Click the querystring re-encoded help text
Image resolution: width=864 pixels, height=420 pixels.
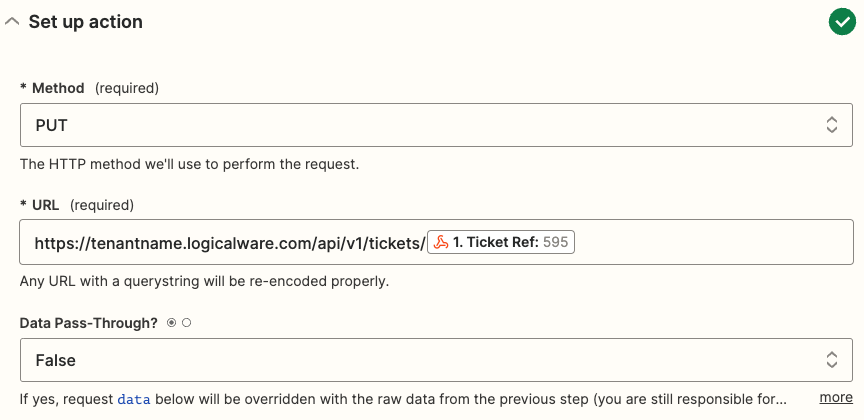(x=204, y=281)
